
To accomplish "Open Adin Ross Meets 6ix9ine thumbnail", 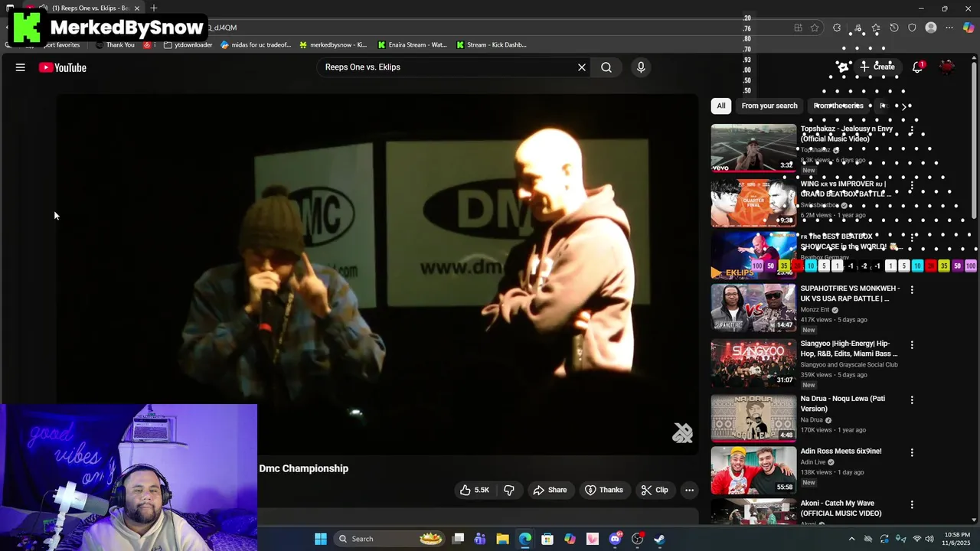I will tap(753, 470).
